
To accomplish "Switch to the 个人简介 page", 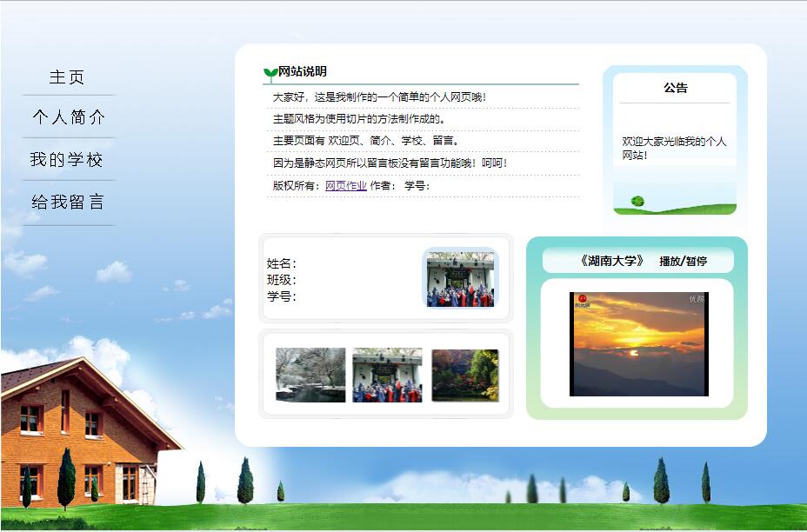I will (x=70, y=118).
